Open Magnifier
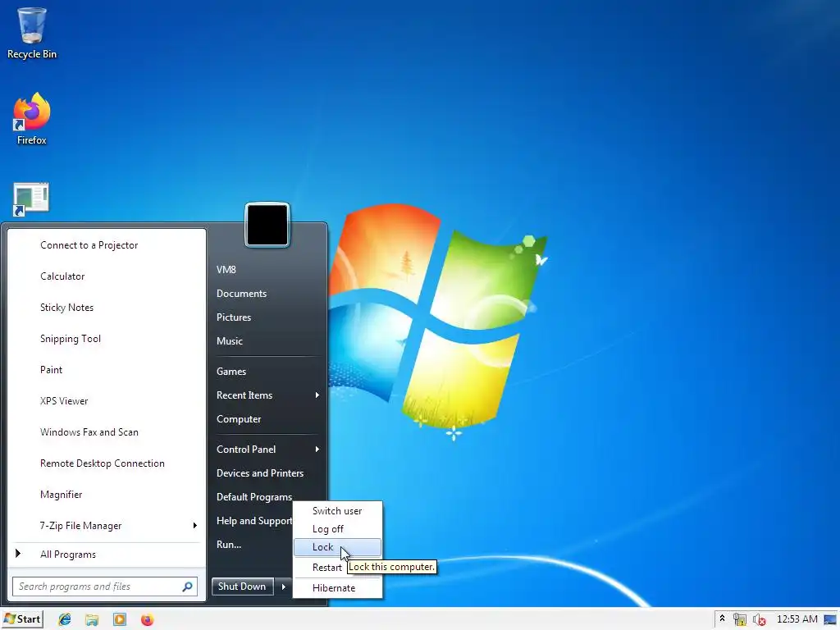The image size is (840, 630). (106, 495)
